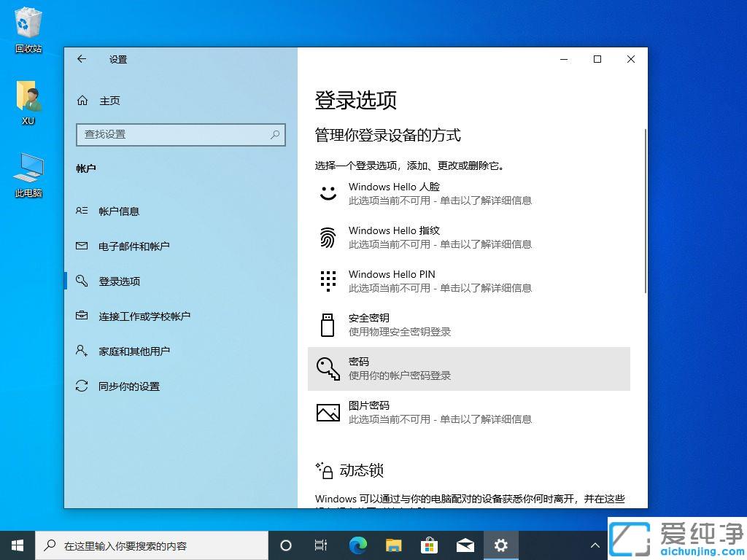The image size is (747, 560).
Task: Click the Windows Hello PIN keypad icon
Action: pos(327,280)
